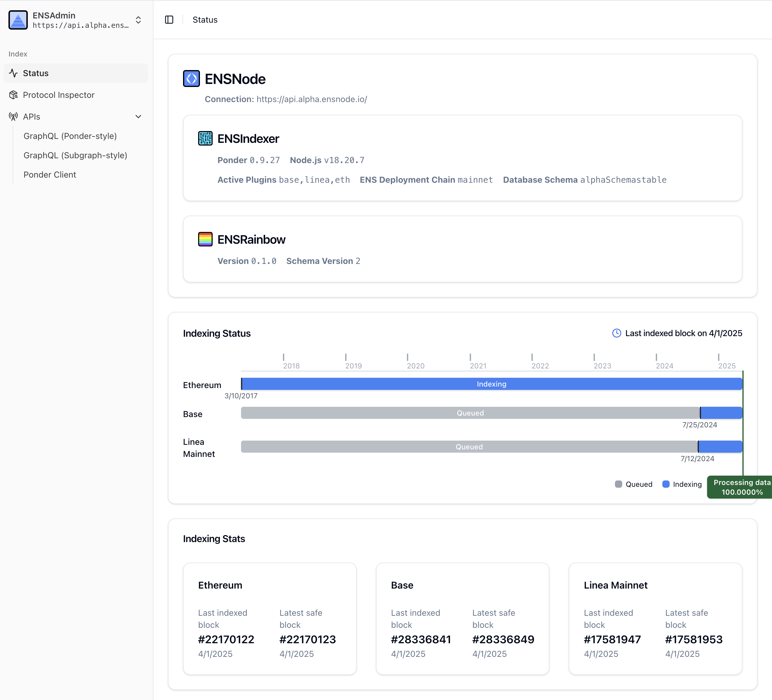This screenshot has width=772, height=700.
Task: Click the Status breadcrumb title in header
Action: click(x=205, y=20)
